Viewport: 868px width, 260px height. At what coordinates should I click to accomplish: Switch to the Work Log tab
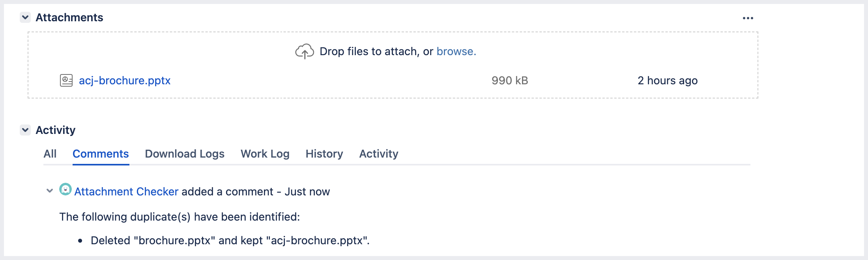click(x=265, y=154)
